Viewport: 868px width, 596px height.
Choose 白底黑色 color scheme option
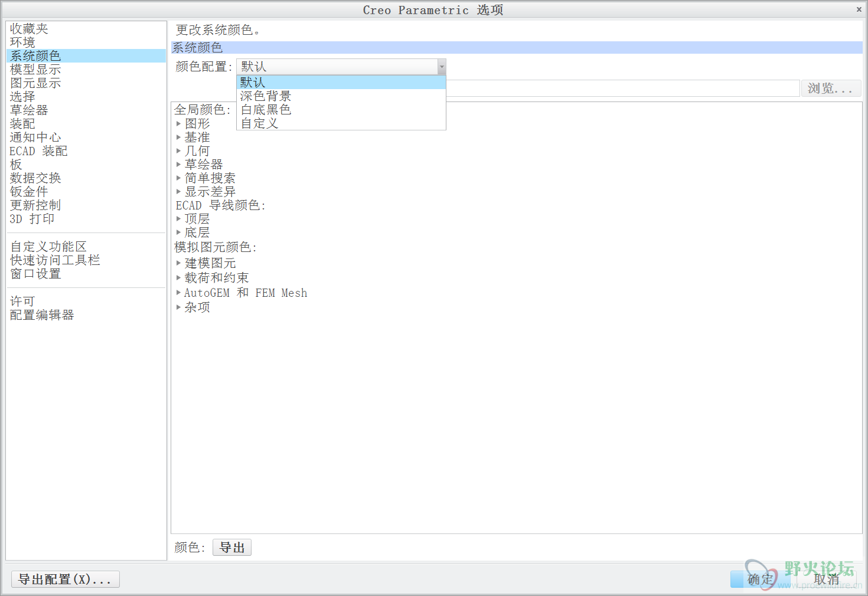(341, 109)
